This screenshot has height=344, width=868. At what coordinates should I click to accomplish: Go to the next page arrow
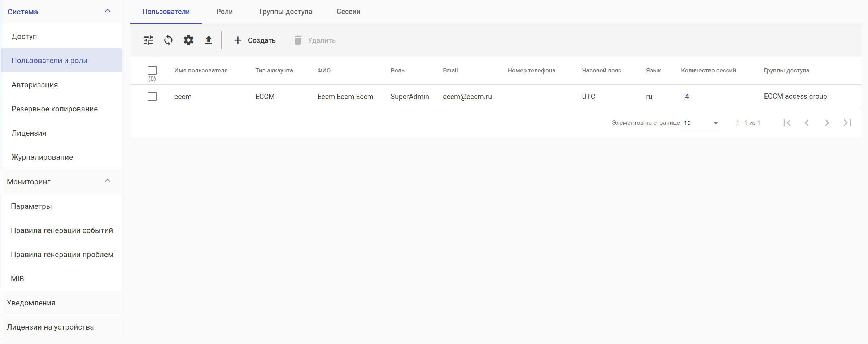click(827, 123)
